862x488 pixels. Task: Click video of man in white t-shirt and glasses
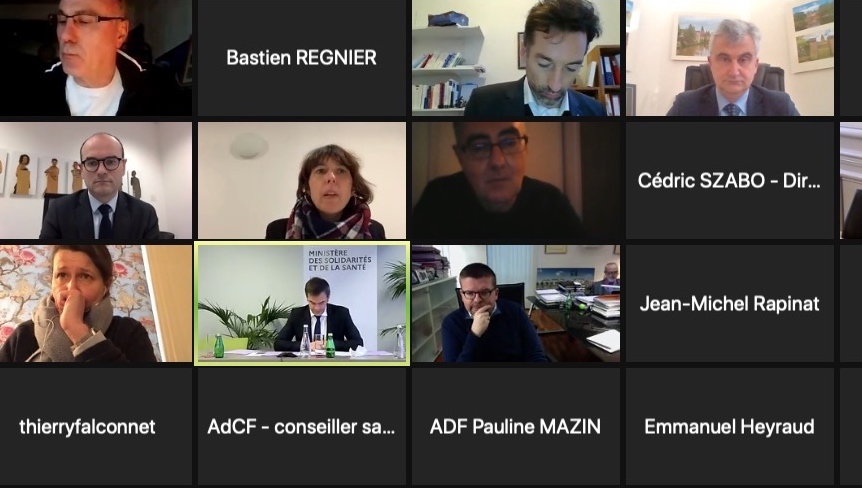coord(96,58)
